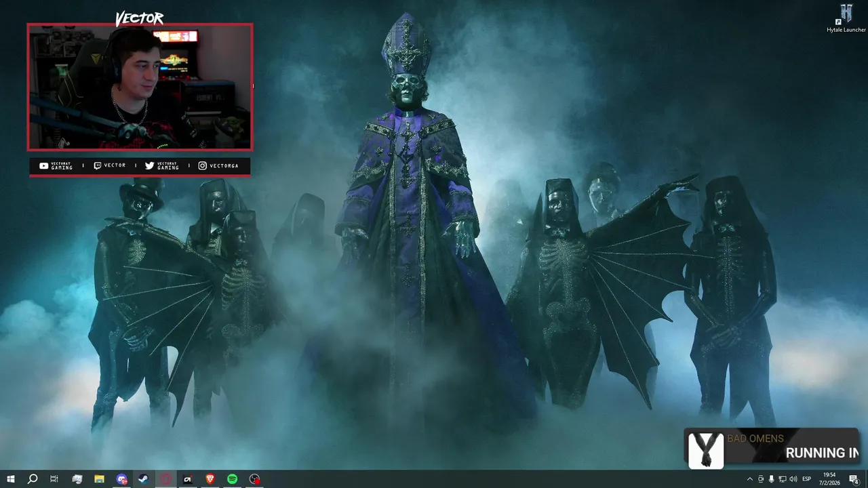
Task: Open network status tray icon
Action: click(783, 479)
